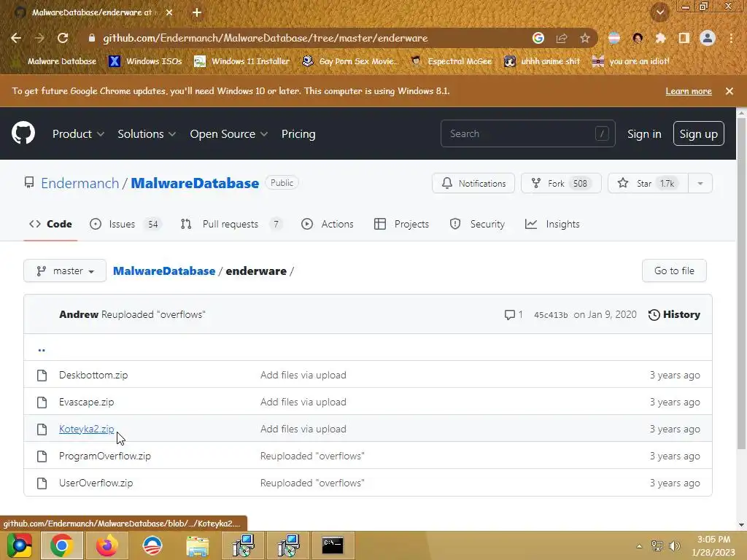
Task: Click the Windows Start button
Action: point(19,545)
